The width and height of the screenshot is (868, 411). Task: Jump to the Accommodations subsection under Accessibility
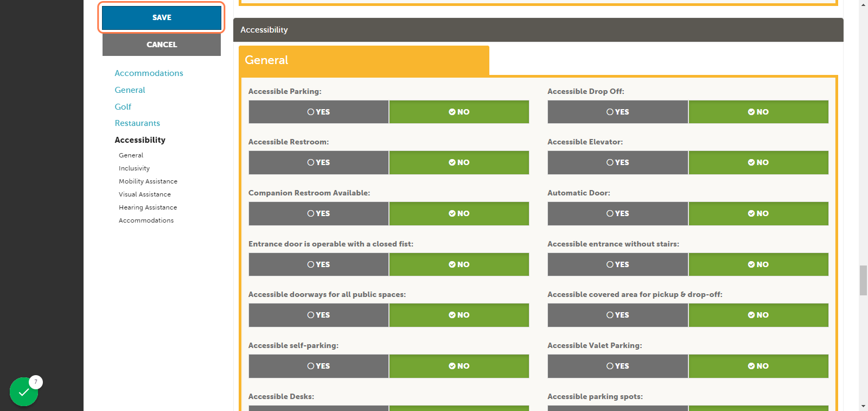pyautogui.click(x=146, y=220)
